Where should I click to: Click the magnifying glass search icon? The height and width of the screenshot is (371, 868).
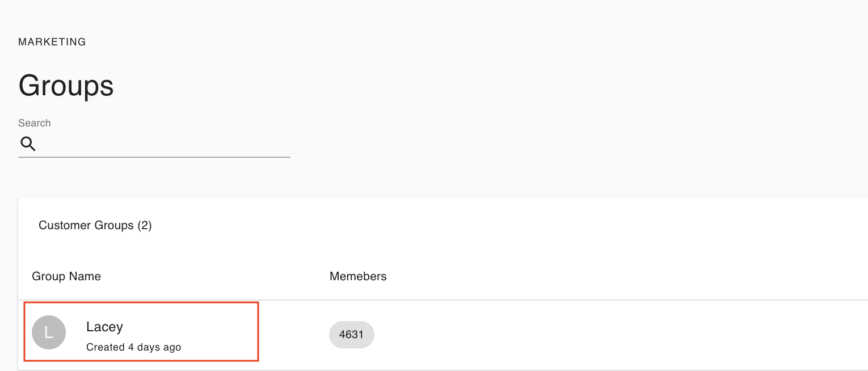click(28, 144)
